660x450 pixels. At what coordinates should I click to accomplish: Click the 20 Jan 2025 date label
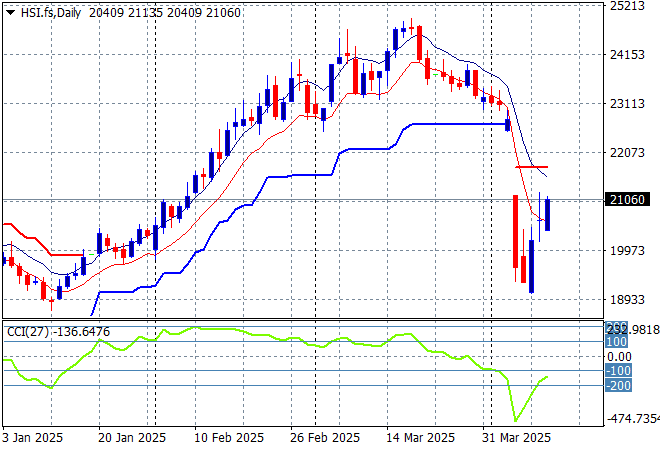pyautogui.click(x=132, y=438)
